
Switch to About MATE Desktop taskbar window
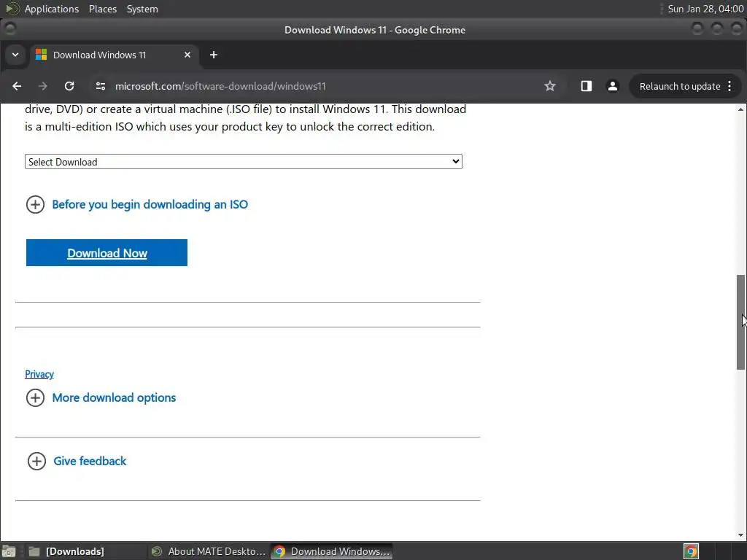(x=208, y=551)
